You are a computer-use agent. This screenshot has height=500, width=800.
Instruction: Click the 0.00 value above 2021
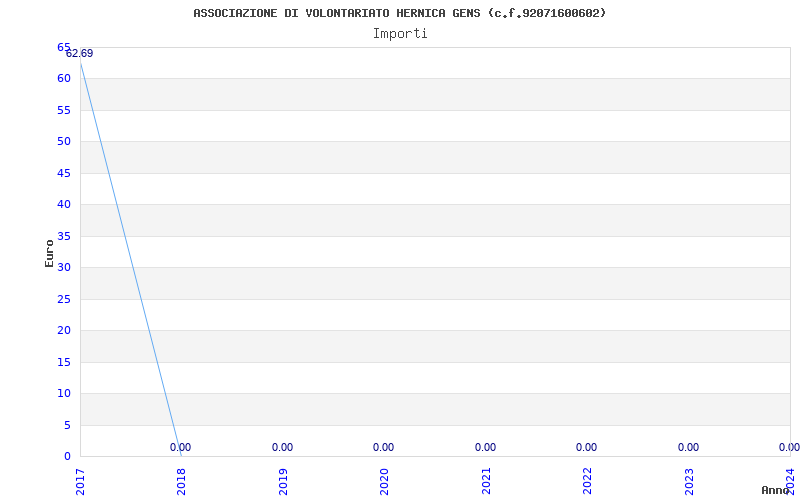485,447
